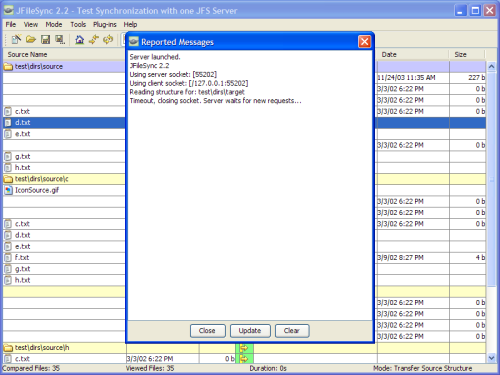
Task: Click the Size column header
Action: [467, 54]
